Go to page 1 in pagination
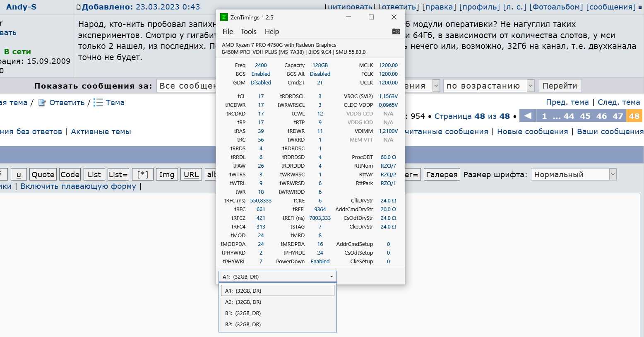 [x=544, y=116]
